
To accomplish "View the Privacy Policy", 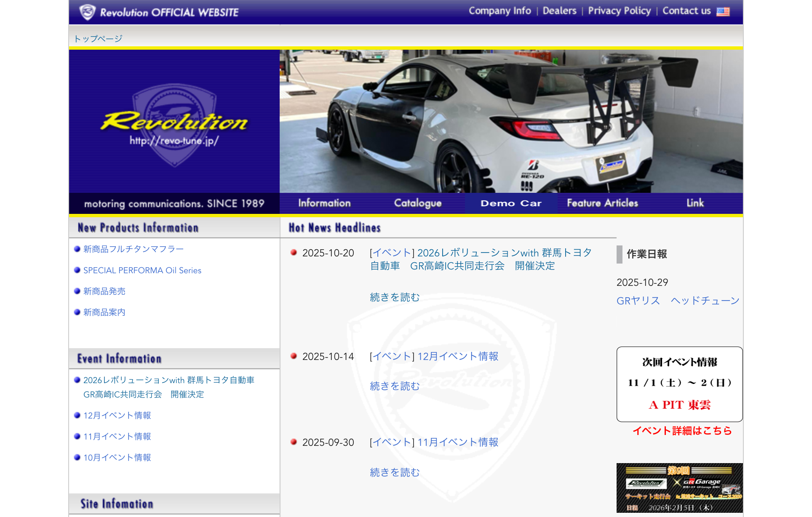I will click(x=619, y=11).
